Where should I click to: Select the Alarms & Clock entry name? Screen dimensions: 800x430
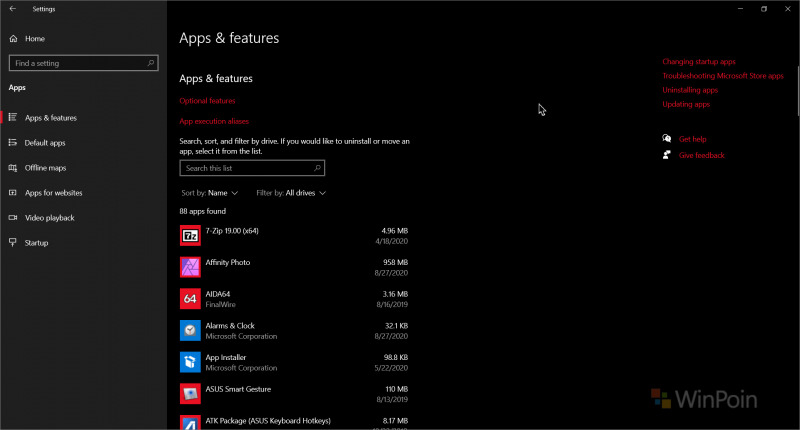click(x=230, y=326)
